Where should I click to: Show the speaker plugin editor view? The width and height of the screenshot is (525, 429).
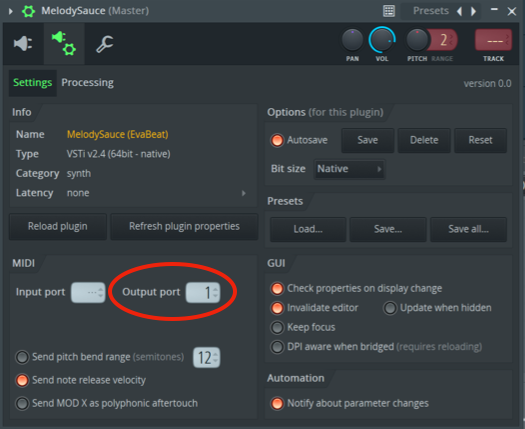pyautogui.click(x=23, y=44)
